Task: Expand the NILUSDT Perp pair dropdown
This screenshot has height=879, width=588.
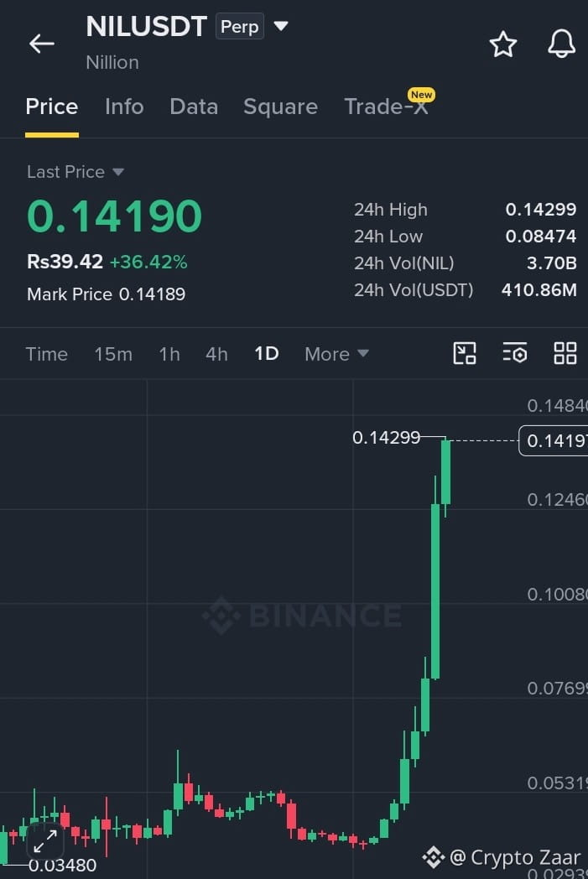Action: click(x=281, y=26)
